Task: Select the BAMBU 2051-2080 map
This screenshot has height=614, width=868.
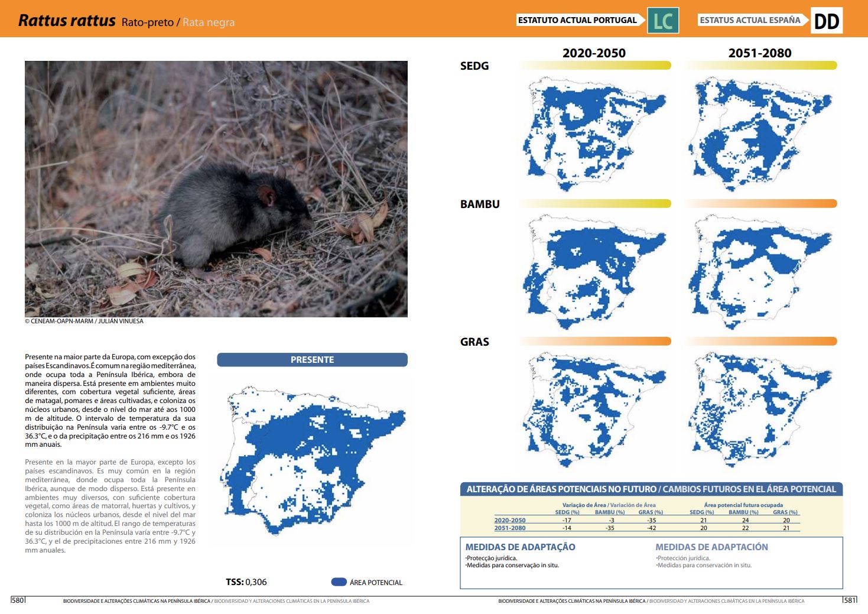Action: [x=760, y=272]
